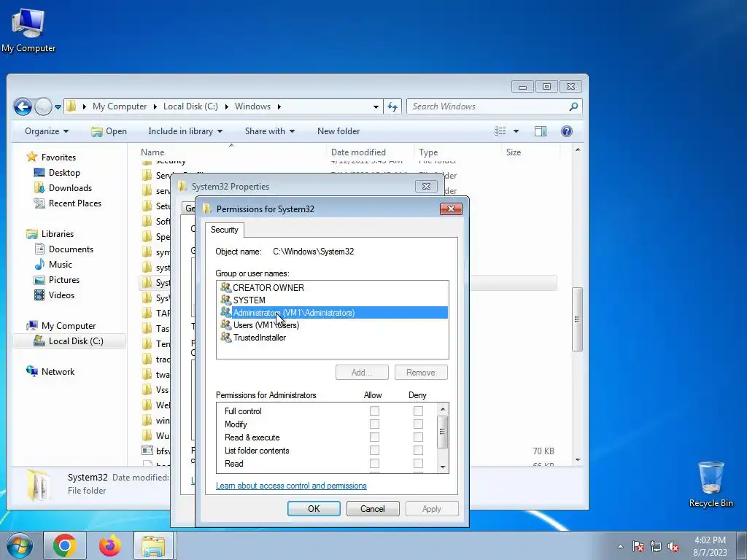747x560 pixels.
Task: Open the Windows Start orb
Action: click(x=20, y=545)
